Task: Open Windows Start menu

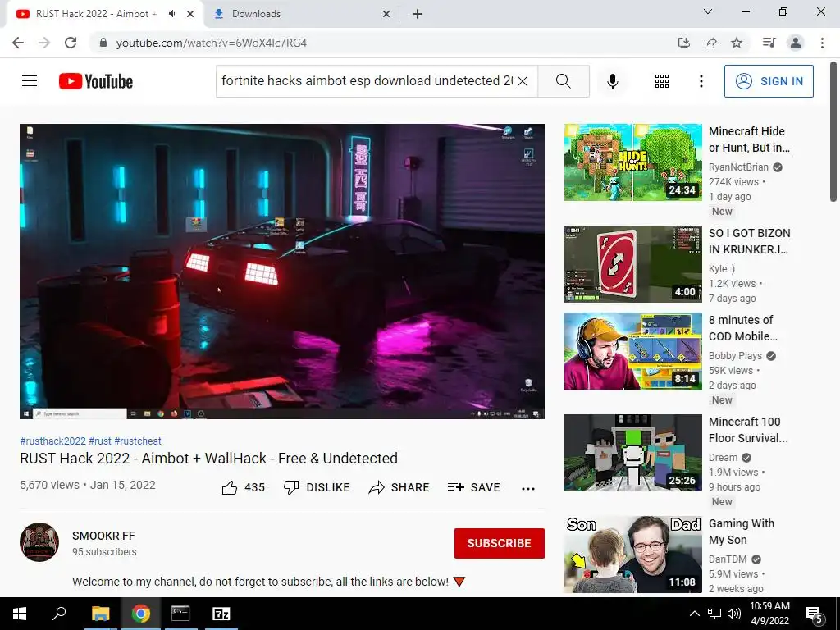Action: click(x=20, y=614)
